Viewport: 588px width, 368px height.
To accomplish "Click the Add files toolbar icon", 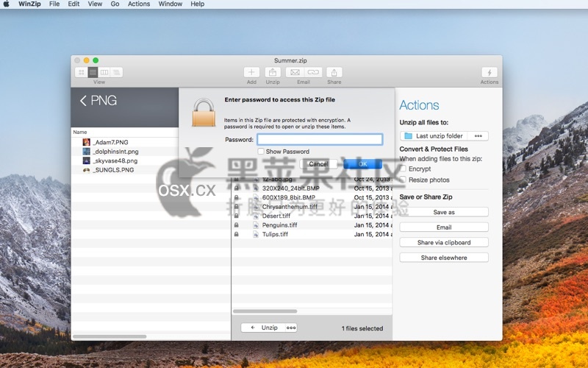I will tap(251, 72).
